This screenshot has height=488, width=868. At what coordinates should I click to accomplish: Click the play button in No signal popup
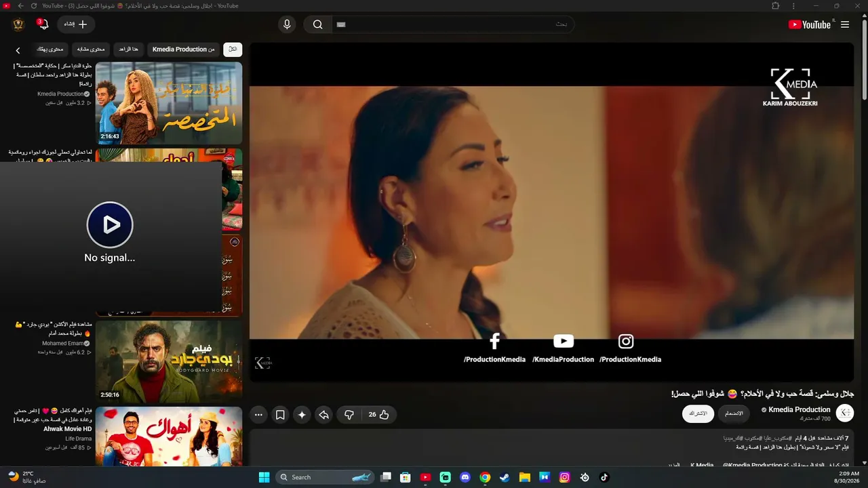pos(110,224)
